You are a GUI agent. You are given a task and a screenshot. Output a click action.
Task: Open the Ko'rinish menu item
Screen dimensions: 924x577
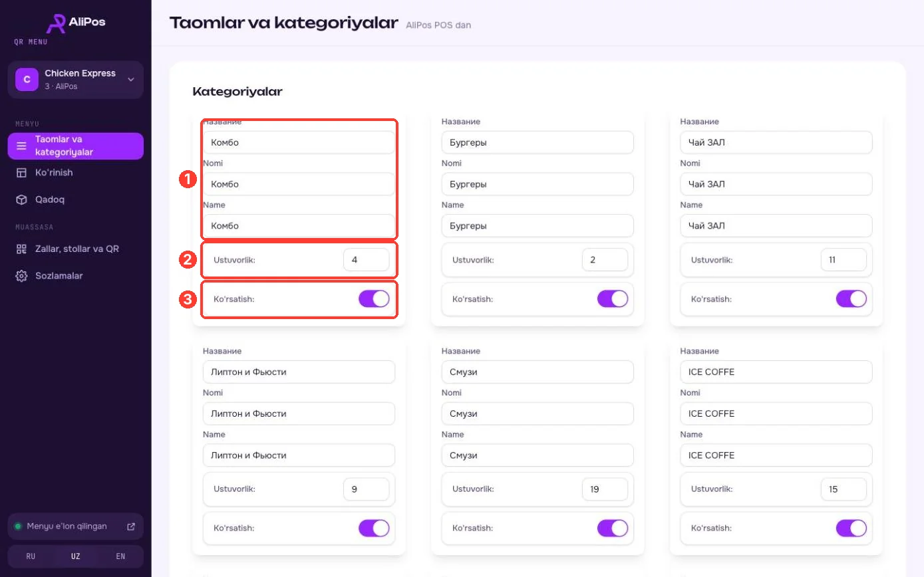(76, 173)
